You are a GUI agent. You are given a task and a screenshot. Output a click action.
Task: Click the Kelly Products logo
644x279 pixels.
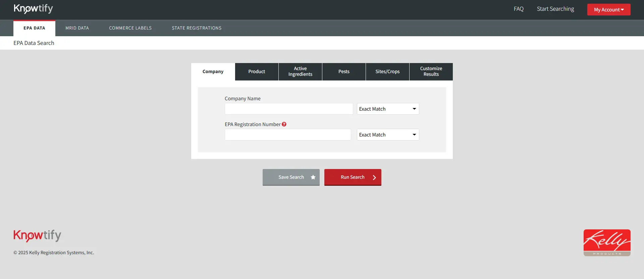(607, 243)
